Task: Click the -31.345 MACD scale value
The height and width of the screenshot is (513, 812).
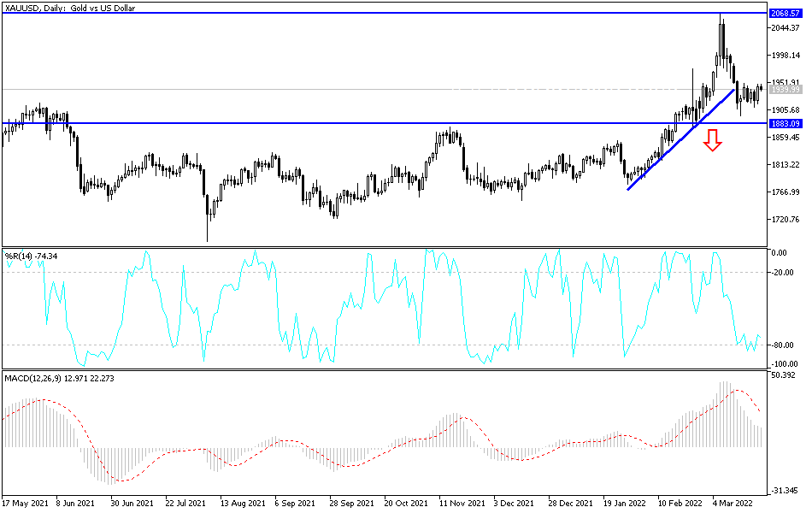Action: pyautogui.click(x=784, y=491)
